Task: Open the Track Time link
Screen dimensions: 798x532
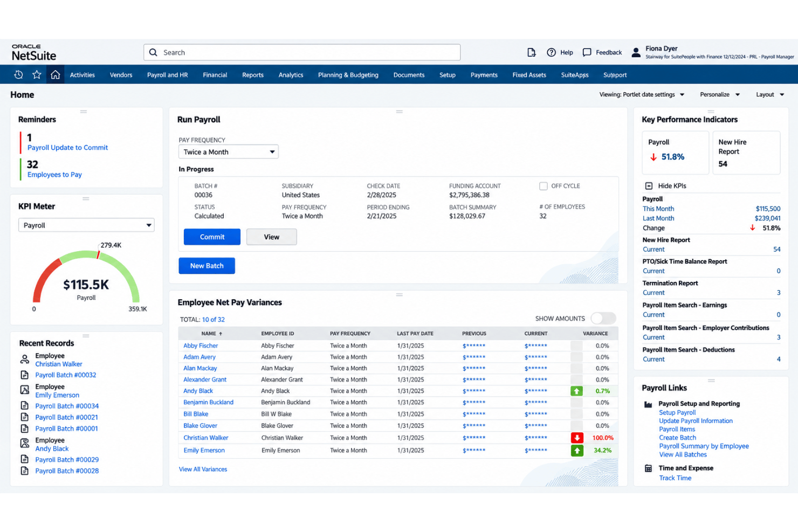Action: (675, 478)
